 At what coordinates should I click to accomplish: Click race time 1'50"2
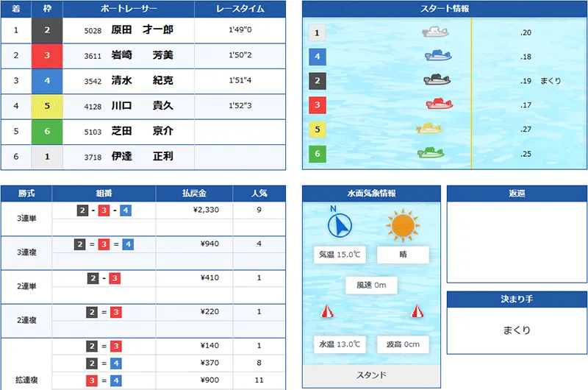tap(240, 54)
